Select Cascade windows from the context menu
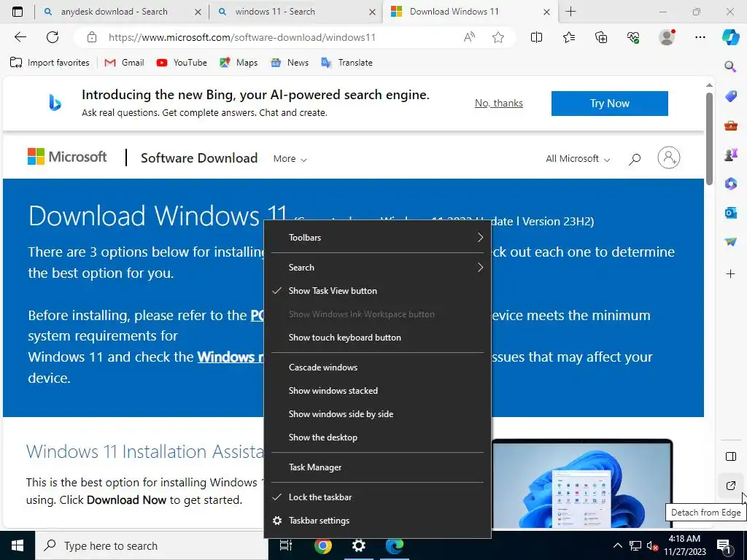The height and width of the screenshot is (560, 747). pyautogui.click(x=377, y=367)
